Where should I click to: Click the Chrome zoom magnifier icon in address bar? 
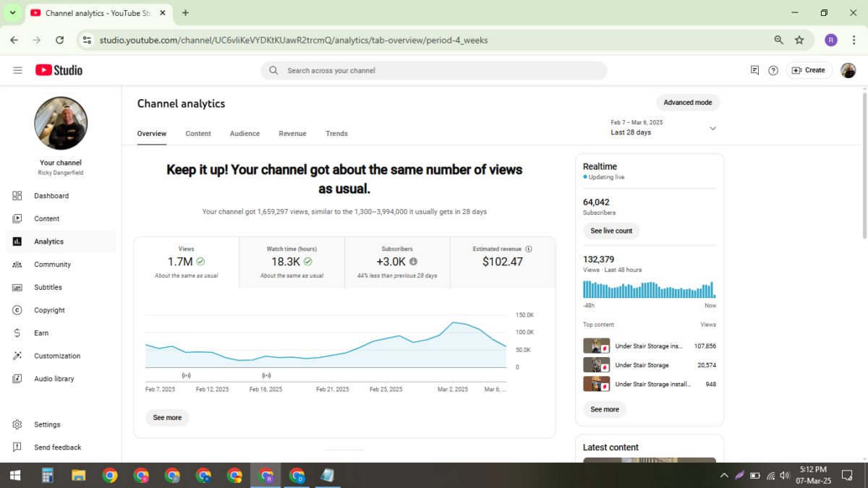point(779,40)
